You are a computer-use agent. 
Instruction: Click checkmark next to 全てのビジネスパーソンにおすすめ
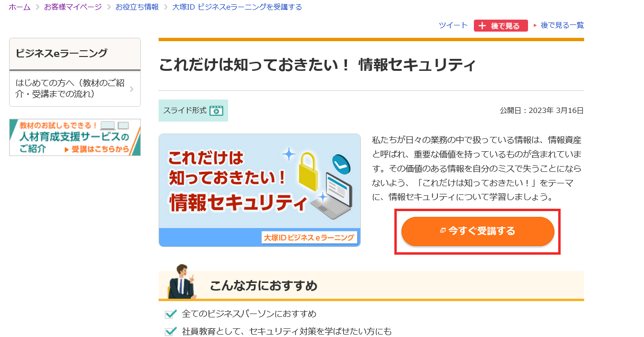171,314
